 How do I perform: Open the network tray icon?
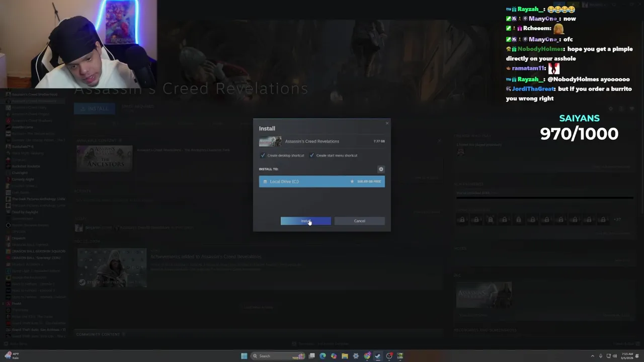pyautogui.click(x=609, y=356)
